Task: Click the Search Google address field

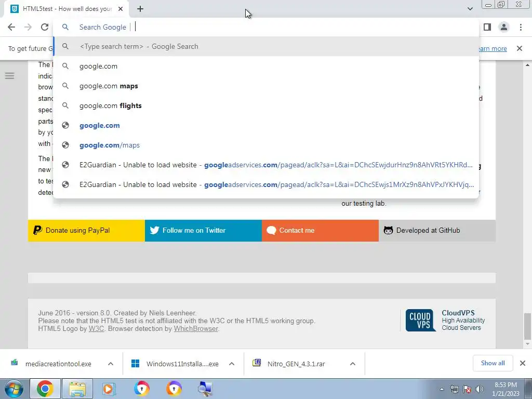Action: [266, 27]
